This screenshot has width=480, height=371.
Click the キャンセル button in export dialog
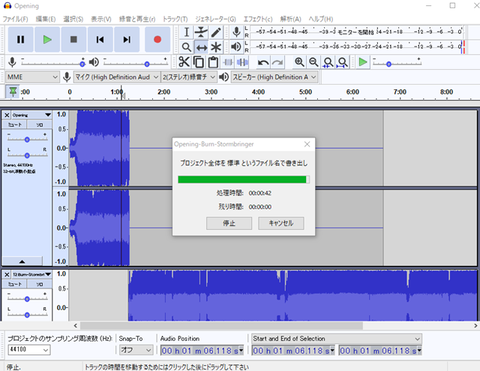pos(281,223)
